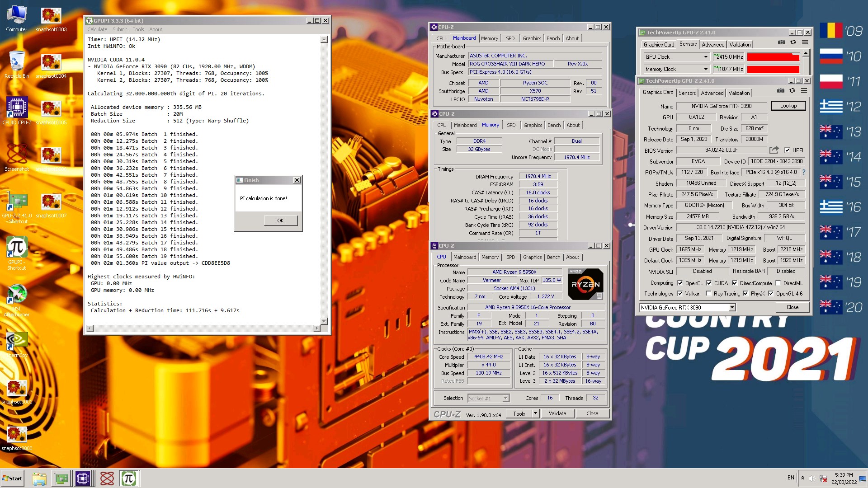Expand the Memory Clock sensor dropdown
868x488 pixels.
click(706, 69)
